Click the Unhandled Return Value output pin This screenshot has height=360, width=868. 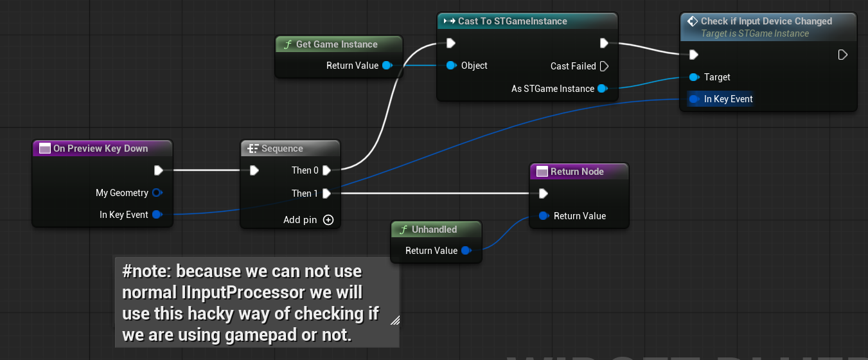[x=466, y=251]
